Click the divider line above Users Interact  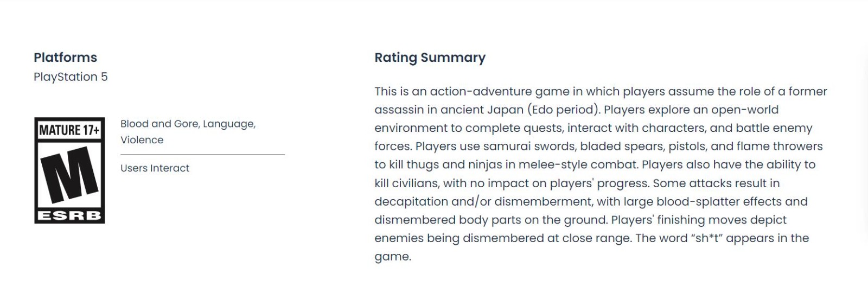point(202,155)
